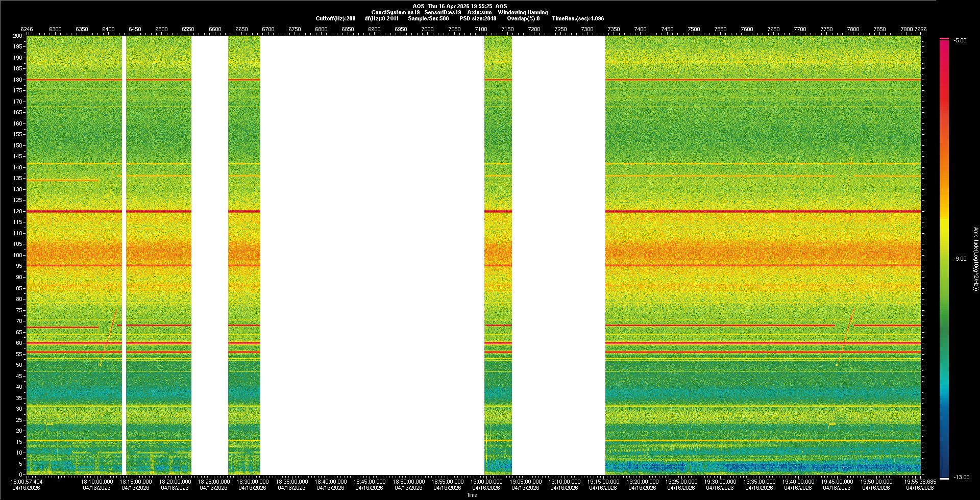Select the 18:10:00.000 time axis label
980x500 pixels.
pyautogui.click(x=97, y=482)
